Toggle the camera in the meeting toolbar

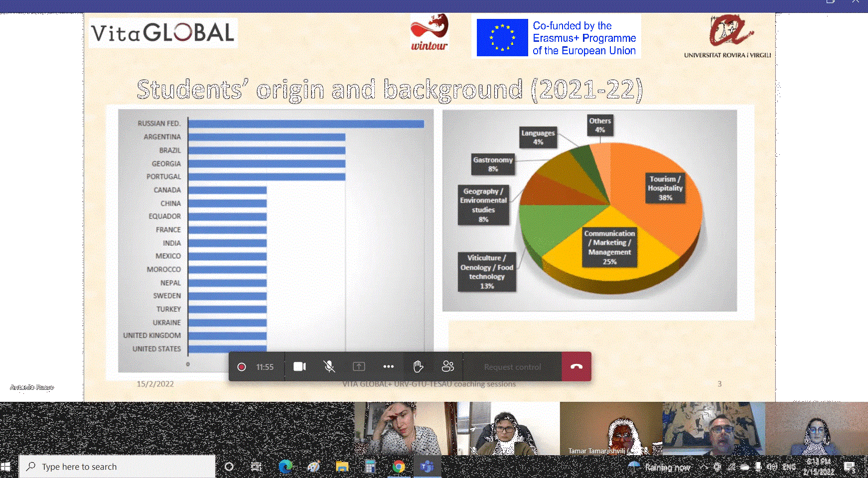(299, 367)
